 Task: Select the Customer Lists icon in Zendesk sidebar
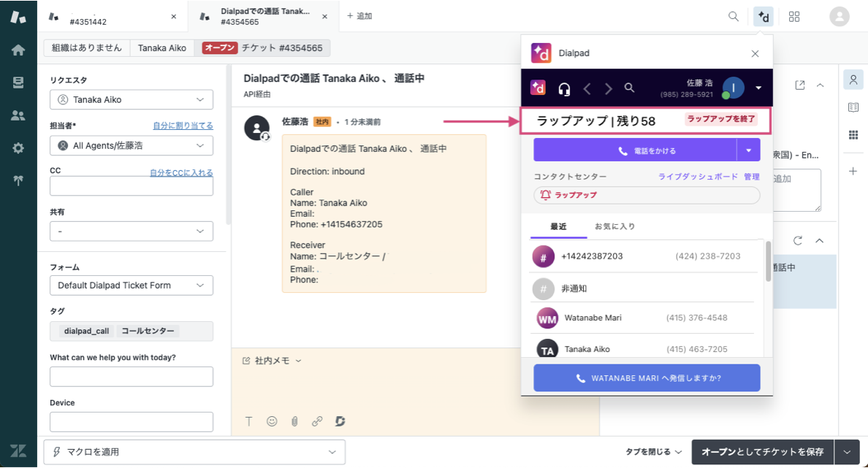18,114
